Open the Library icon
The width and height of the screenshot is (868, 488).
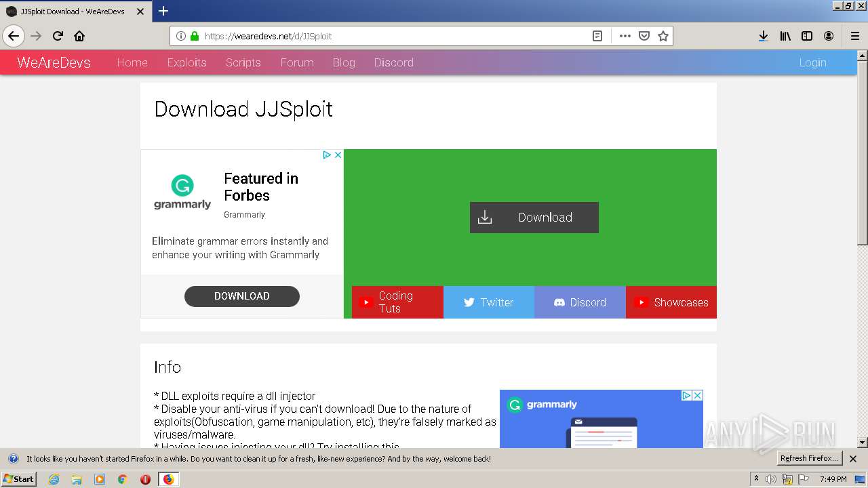[785, 36]
